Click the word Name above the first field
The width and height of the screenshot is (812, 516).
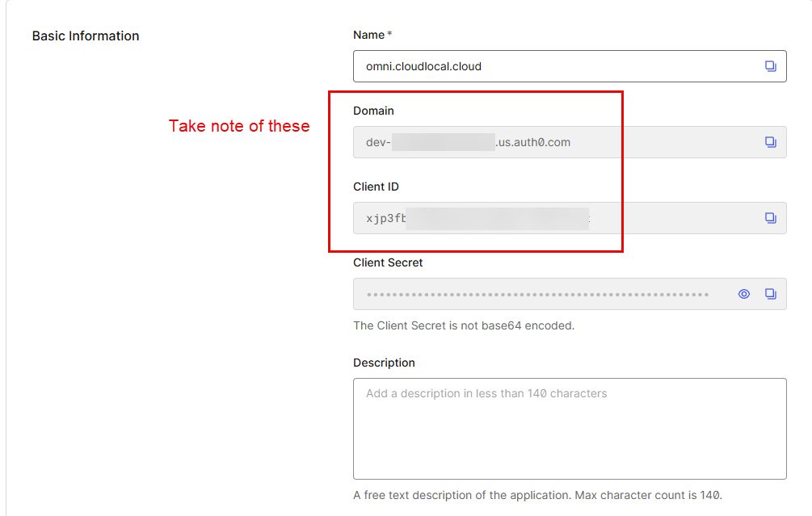(x=368, y=35)
